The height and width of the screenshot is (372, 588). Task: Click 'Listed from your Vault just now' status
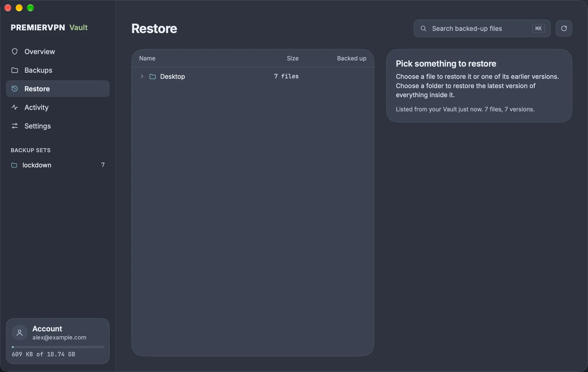[x=465, y=109]
